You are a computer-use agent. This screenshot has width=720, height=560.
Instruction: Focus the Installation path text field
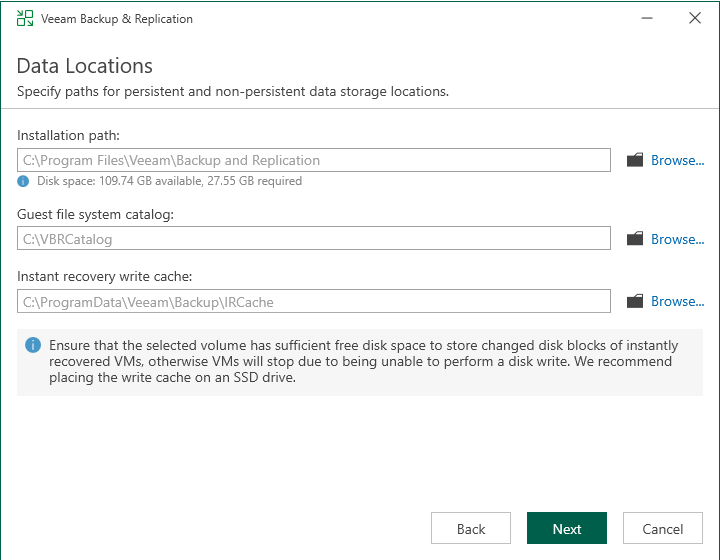(313, 160)
